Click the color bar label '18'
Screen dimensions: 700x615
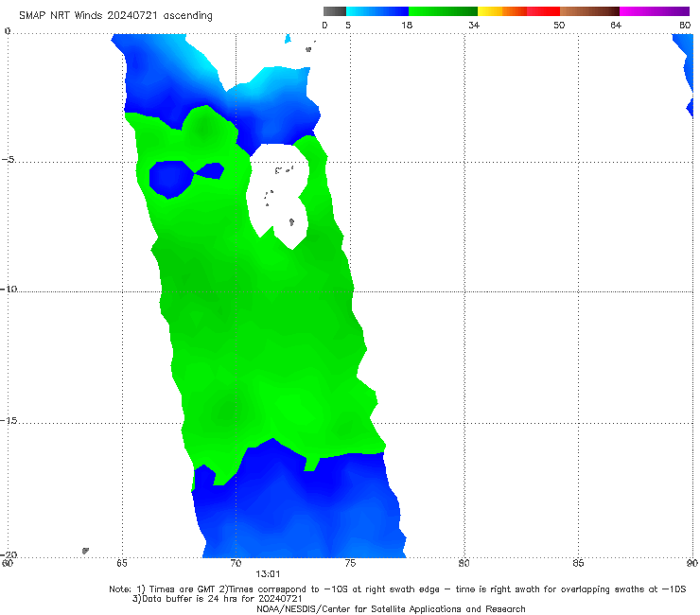(x=407, y=25)
